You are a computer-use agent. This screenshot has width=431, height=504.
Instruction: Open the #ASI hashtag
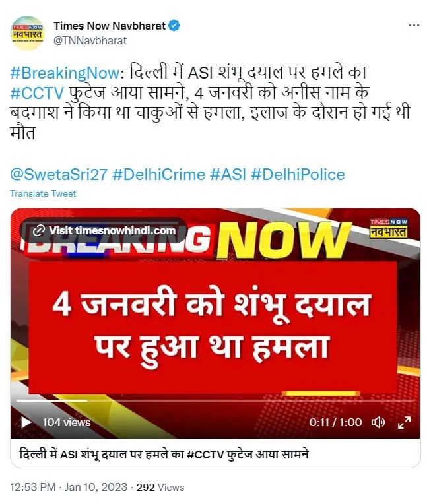(x=228, y=175)
